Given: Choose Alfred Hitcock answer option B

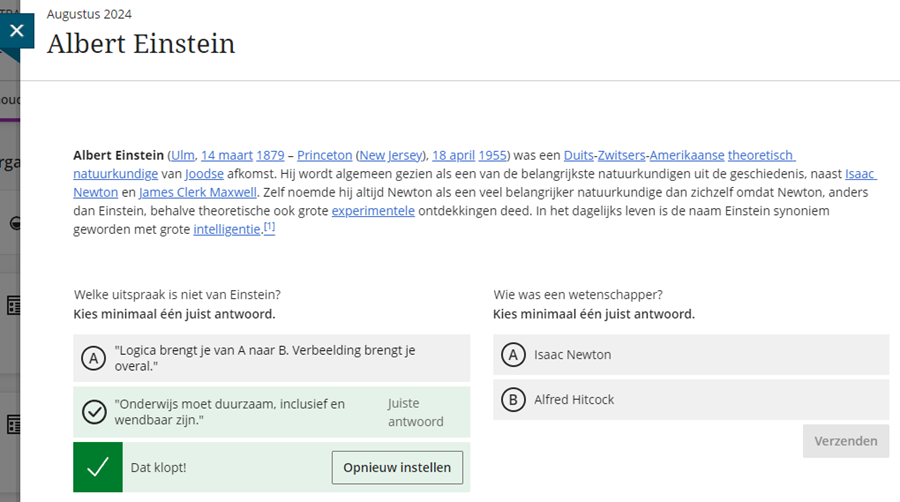Looking at the screenshot, I should point(691,399).
